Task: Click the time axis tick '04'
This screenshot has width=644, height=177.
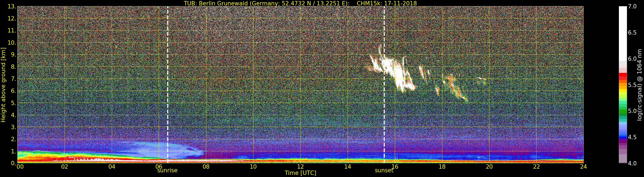Action: click(x=112, y=167)
